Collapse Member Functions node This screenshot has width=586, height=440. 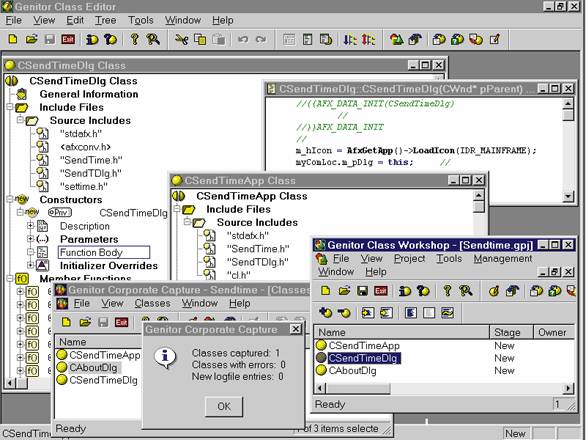pyautogui.click(x=10, y=279)
